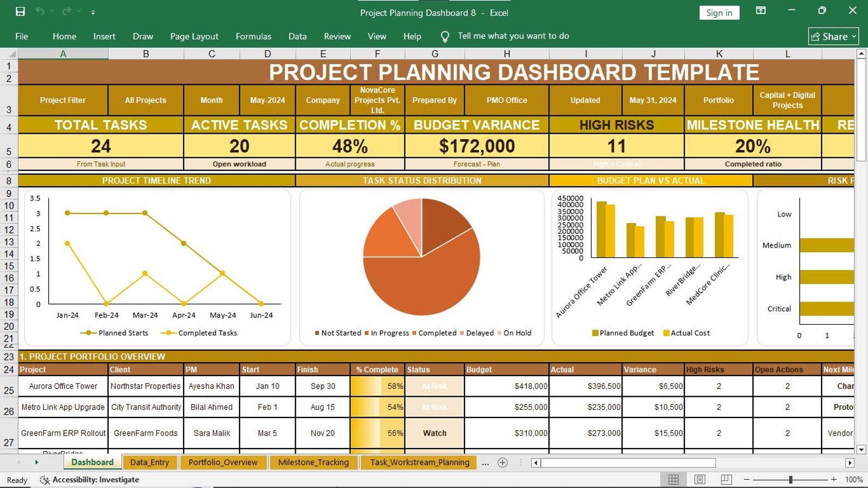868x488 pixels.
Task: Switch to Task_Workstream_Planning sheet tab
Action: coord(419,462)
